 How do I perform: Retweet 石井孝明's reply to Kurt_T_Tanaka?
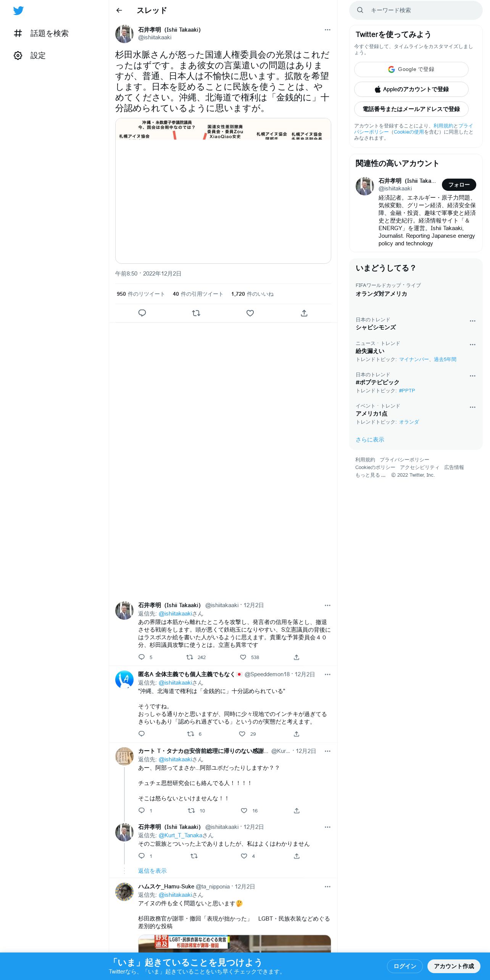[194, 856]
